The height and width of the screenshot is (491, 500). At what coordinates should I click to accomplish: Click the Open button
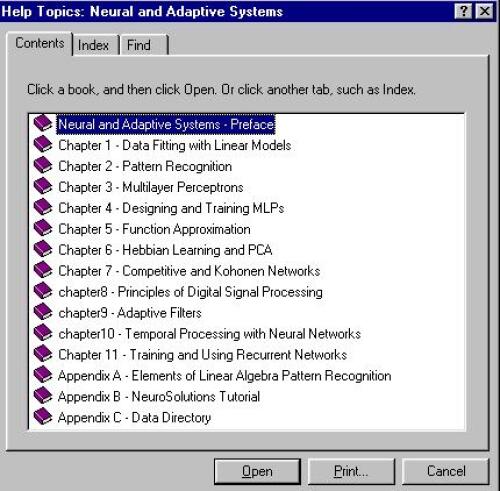pos(257,471)
